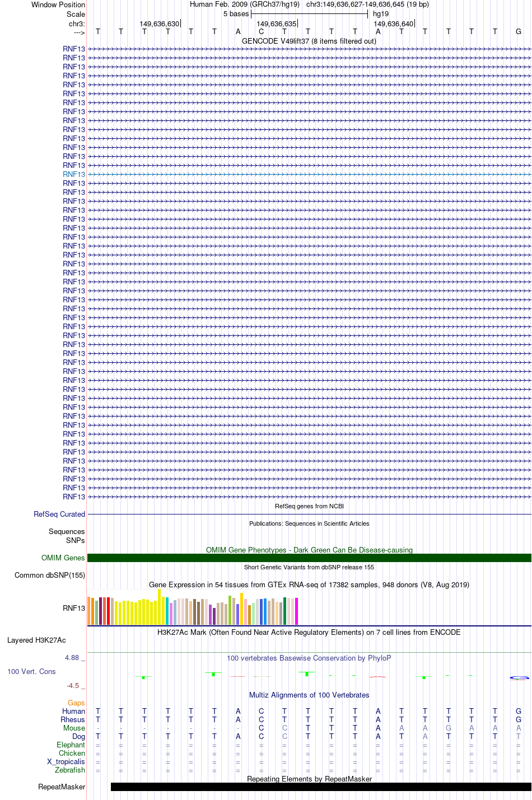The image size is (532, 800).
Task: Click the Window Position label
Action: [58, 5]
